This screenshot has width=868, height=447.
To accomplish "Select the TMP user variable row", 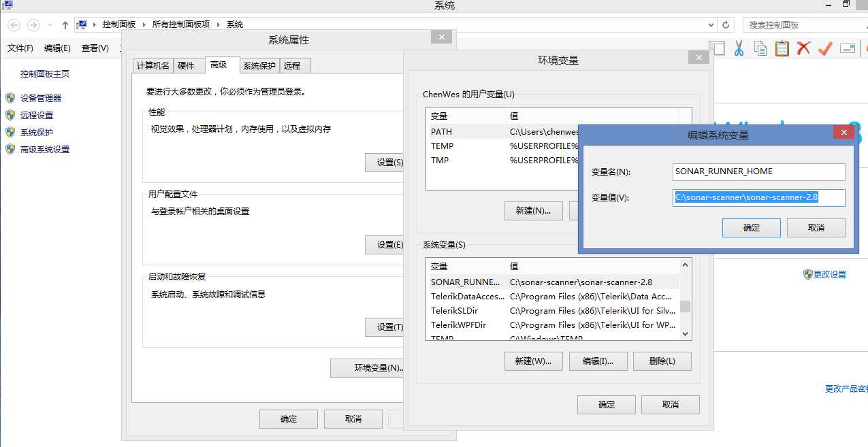I will 502,160.
